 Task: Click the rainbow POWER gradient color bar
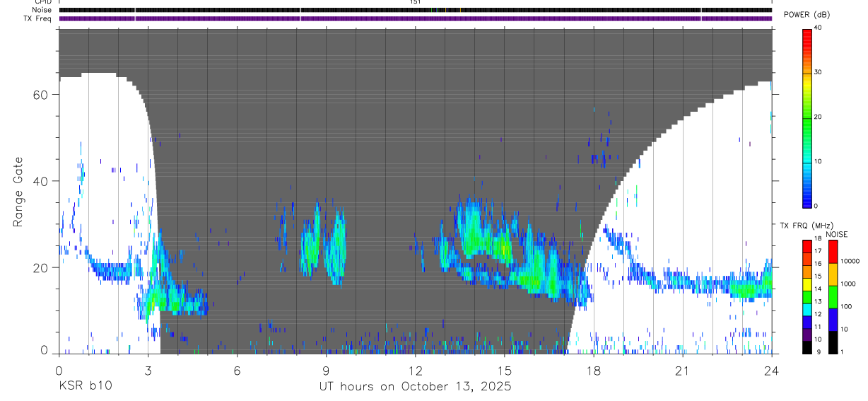807,117
